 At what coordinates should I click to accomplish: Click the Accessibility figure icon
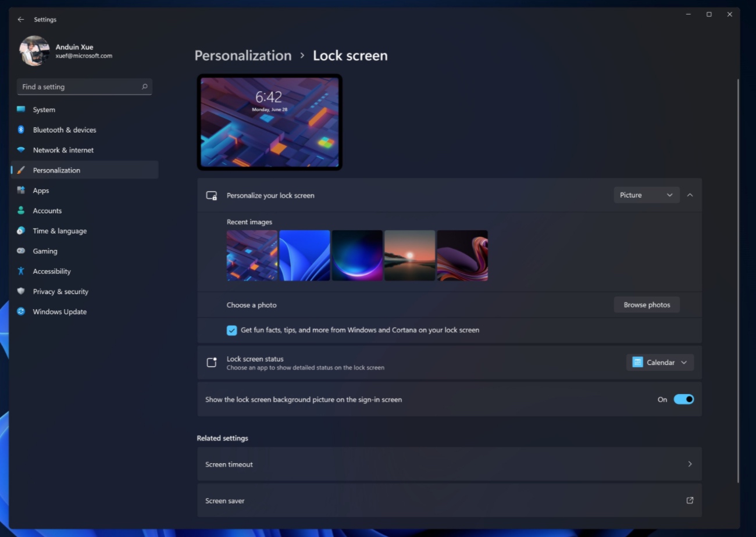[21, 271]
